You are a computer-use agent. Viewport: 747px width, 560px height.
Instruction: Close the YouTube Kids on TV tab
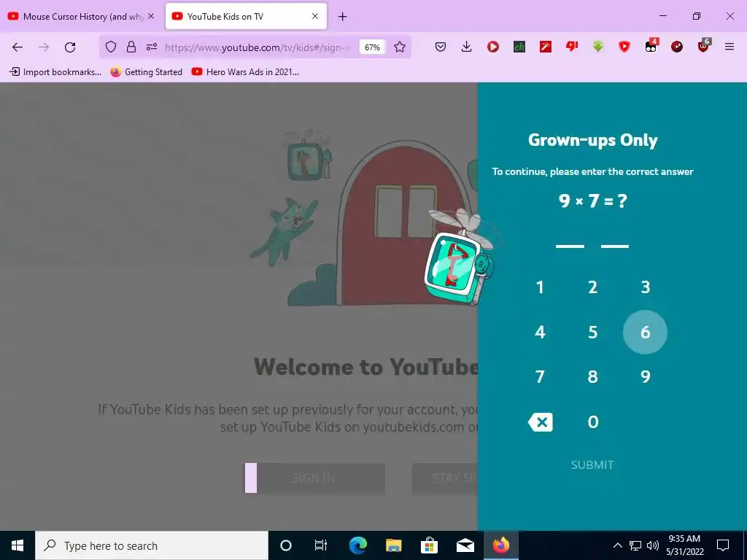315,16
